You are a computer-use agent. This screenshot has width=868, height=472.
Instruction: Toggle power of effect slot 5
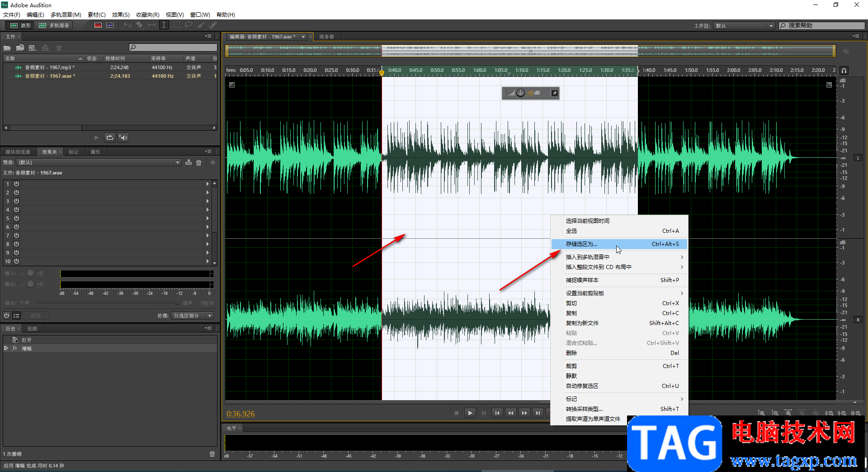tap(16, 218)
